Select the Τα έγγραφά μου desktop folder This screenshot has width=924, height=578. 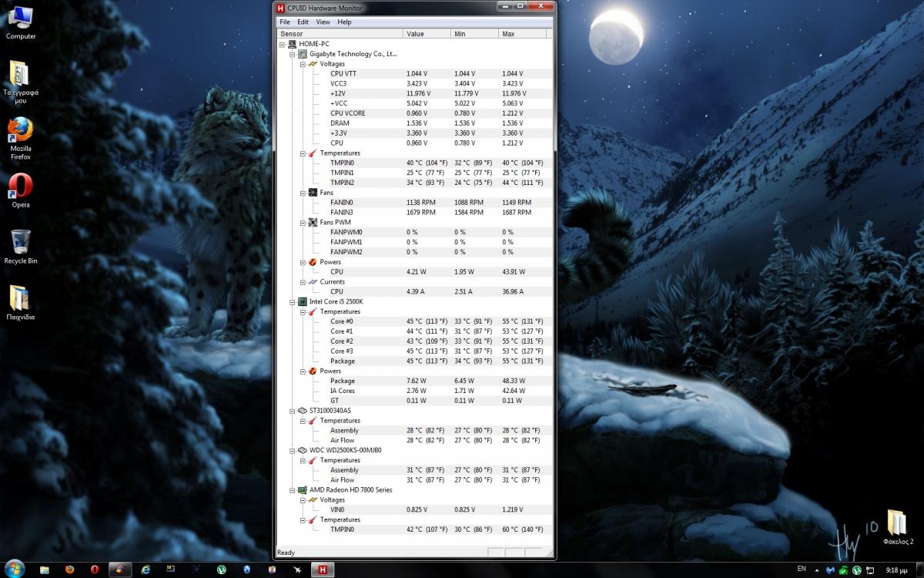21,82
